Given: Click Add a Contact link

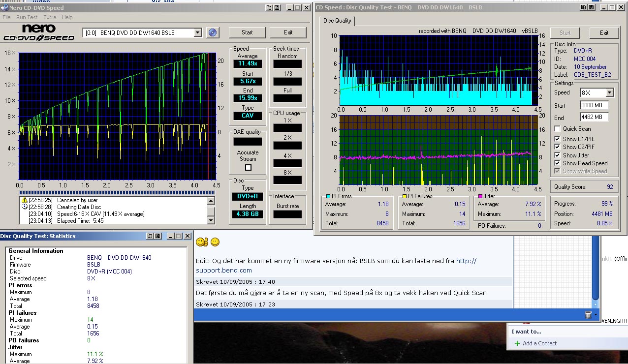Looking at the screenshot, I should coord(540,343).
